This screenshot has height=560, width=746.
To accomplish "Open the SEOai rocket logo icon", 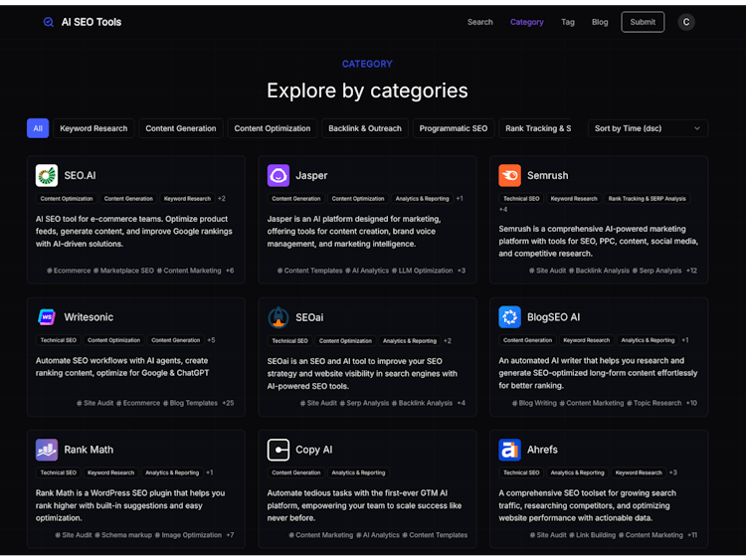I will [279, 317].
